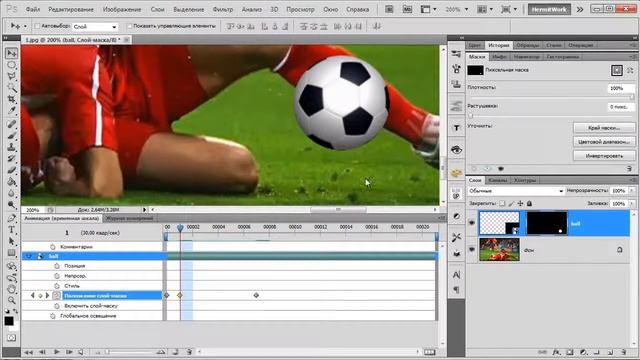The width and height of the screenshot is (640, 360).
Task: Select the Move tool
Action: click(11, 53)
